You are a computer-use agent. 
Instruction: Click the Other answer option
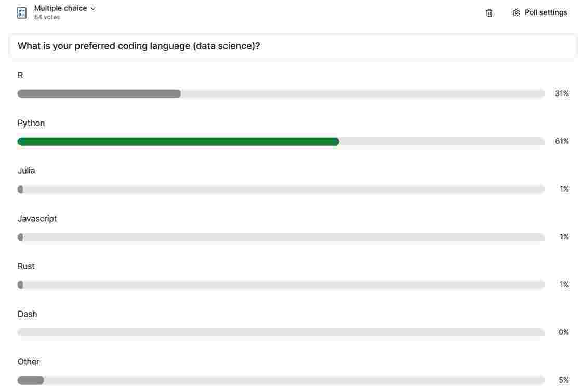(29, 362)
